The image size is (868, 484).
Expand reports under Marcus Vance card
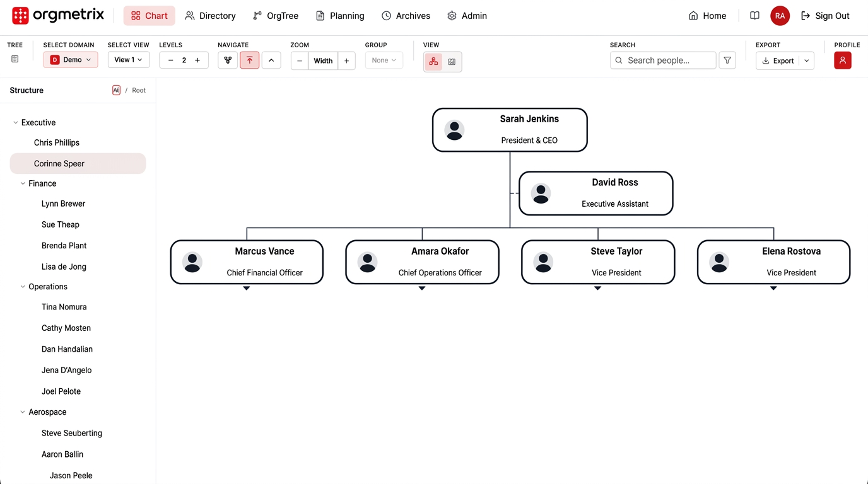[x=247, y=288]
